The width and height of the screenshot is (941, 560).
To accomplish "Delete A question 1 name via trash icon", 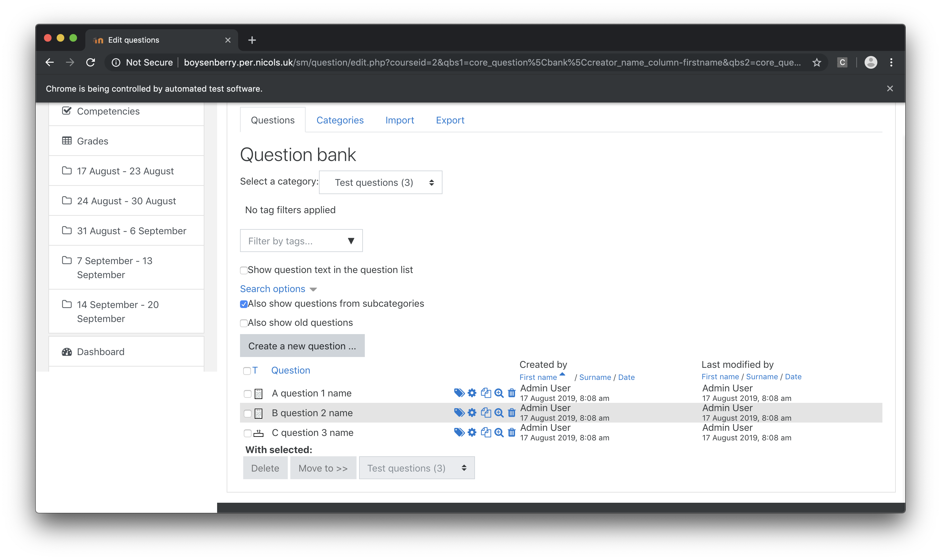I will pyautogui.click(x=512, y=393).
